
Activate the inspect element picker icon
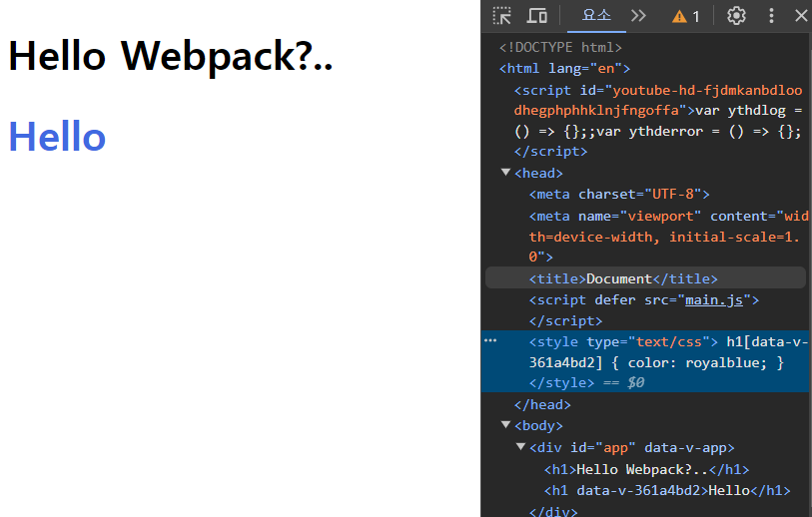coord(501,16)
